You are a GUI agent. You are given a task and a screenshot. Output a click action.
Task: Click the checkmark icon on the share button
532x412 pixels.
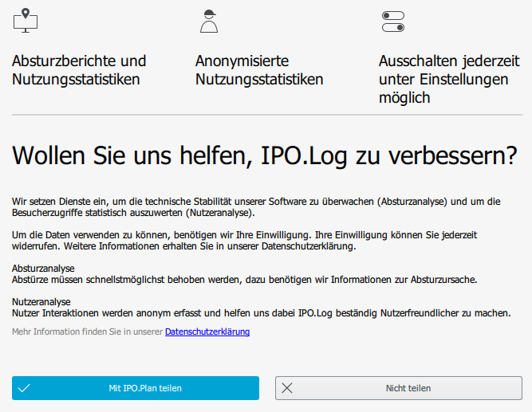24,388
